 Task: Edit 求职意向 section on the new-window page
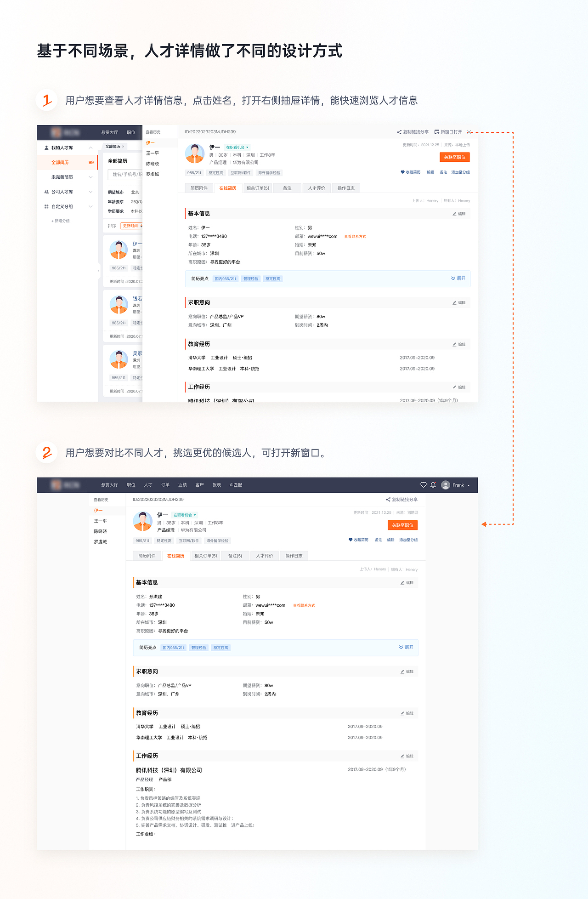[407, 671]
